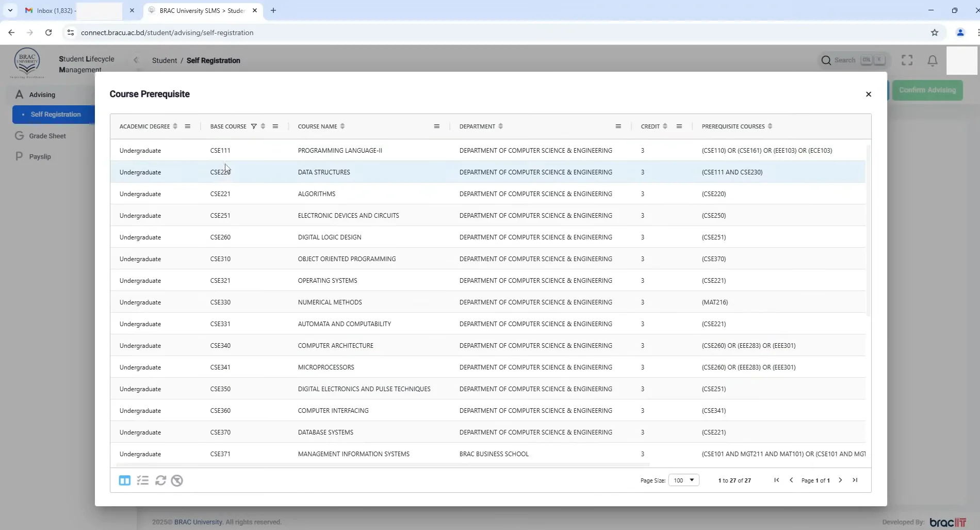This screenshot has width=980, height=530.
Task: Click the circle-slash reset icon in footer
Action: (x=177, y=480)
